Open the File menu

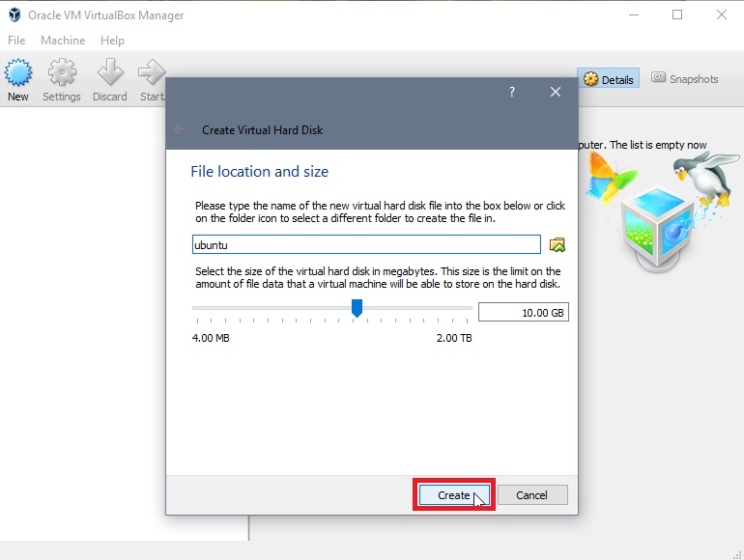16,41
